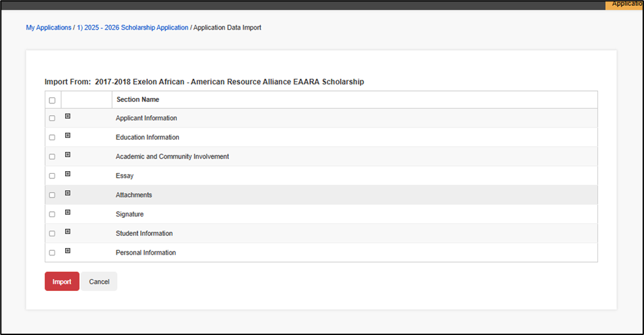Viewport: 644px width, 335px height.
Task: Click the Section Name column header
Action: [x=137, y=99]
